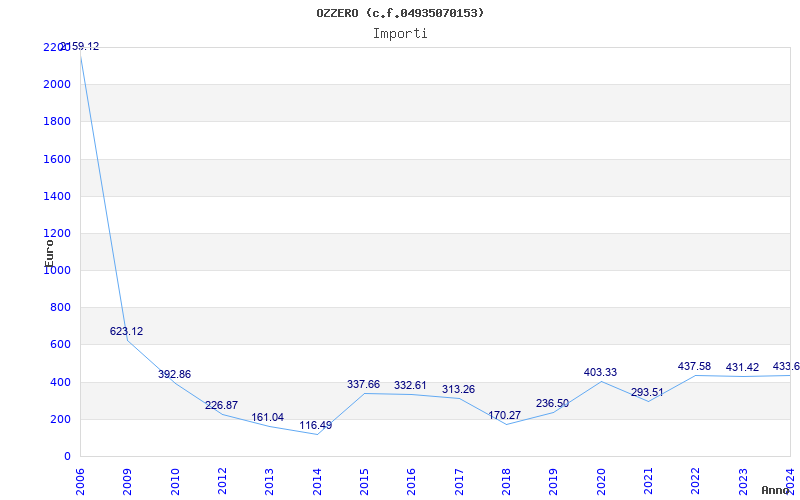800x500 pixels.
Task: Click the 1600 y-axis value
Action: 57,159
